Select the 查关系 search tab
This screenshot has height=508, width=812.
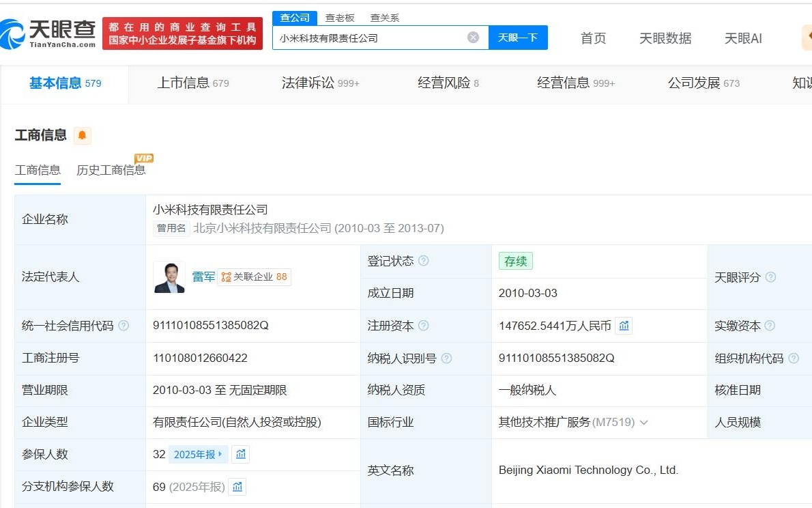385,18
